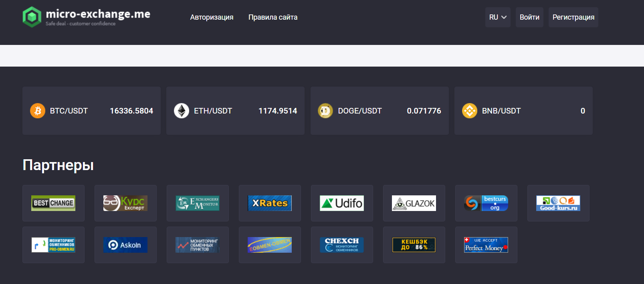Open the Udifo partner banner
This screenshot has width=644, height=284.
coord(342,203)
